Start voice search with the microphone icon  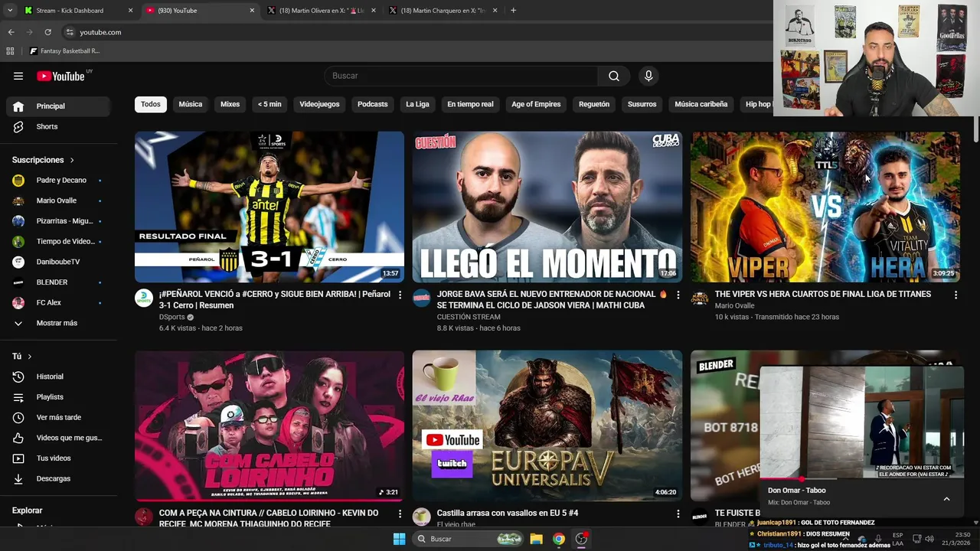pos(648,76)
